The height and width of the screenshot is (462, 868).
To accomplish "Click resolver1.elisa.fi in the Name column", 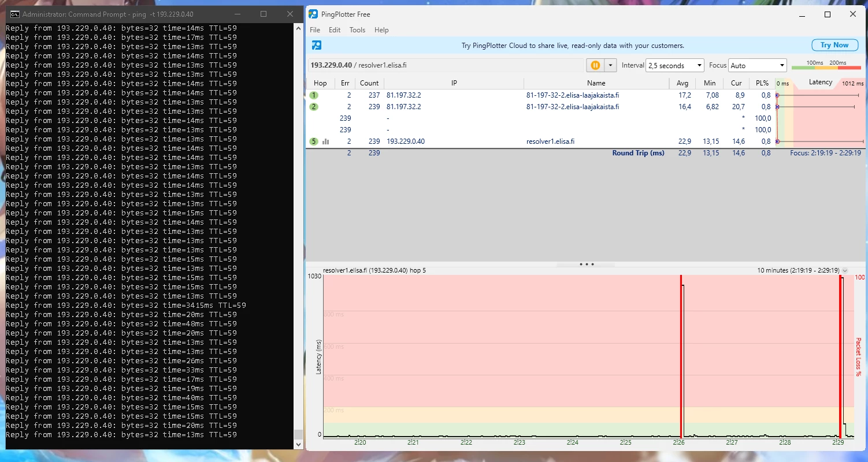I will coord(550,141).
